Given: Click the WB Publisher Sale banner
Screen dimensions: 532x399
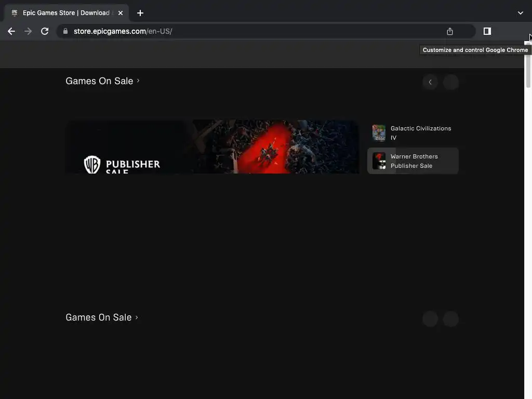Looking at the screenshot, I should (212, 147).
